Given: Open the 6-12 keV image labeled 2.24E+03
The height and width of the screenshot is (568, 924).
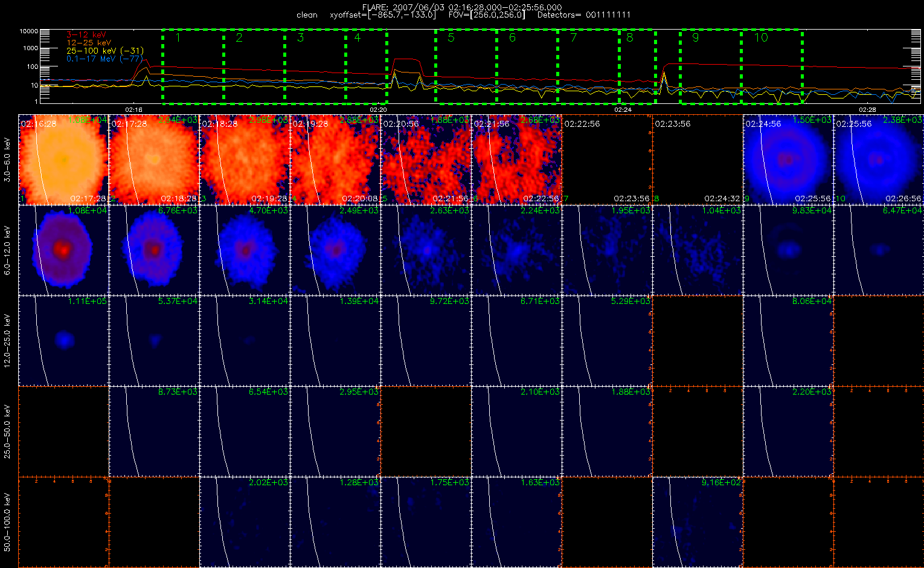Looking at the screenshot, I should pos(516,250).
